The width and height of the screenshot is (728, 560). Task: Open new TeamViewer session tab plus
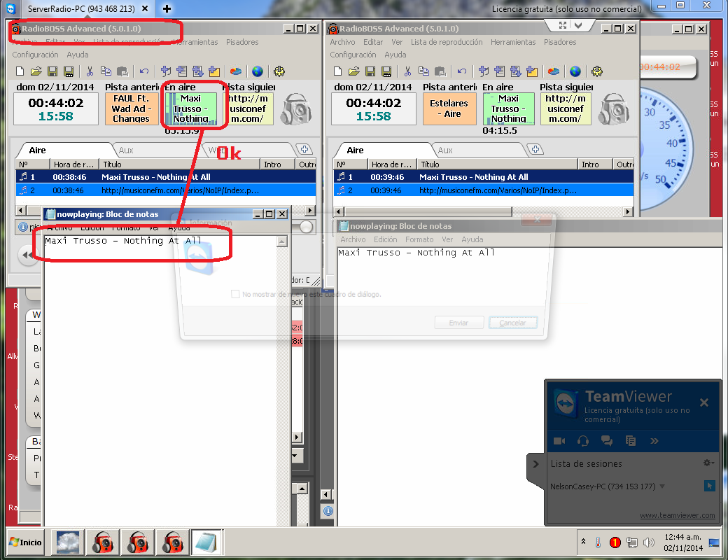tap(167, 8)
